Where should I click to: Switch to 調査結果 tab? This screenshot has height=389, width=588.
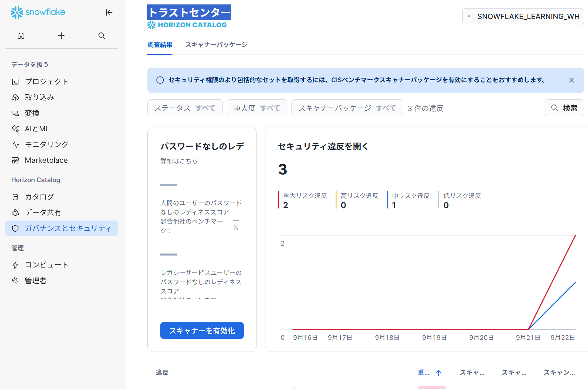point(160,45)
